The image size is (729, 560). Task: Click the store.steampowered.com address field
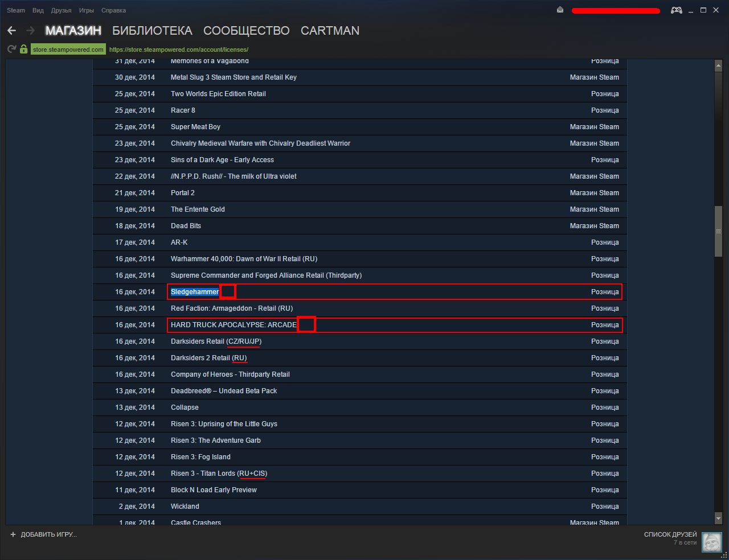point(68,50)
